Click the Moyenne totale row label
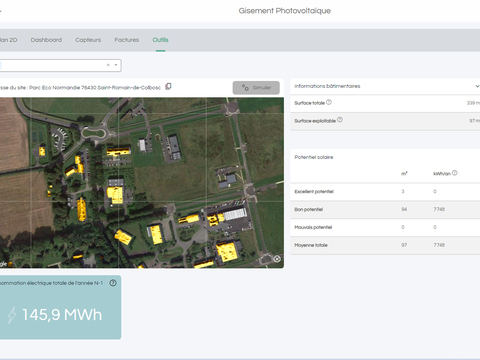Screen dimensions: 480x360 click(x=311, y=245)
